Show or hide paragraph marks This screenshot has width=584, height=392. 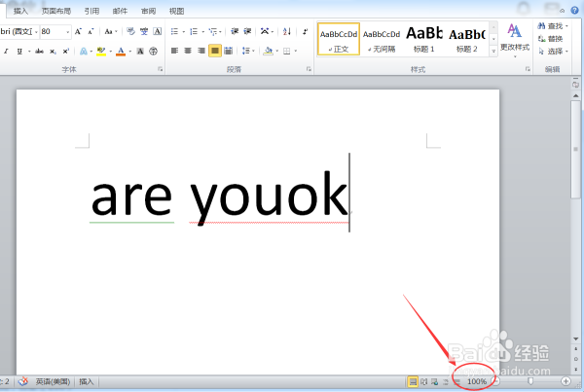(305, 32)
